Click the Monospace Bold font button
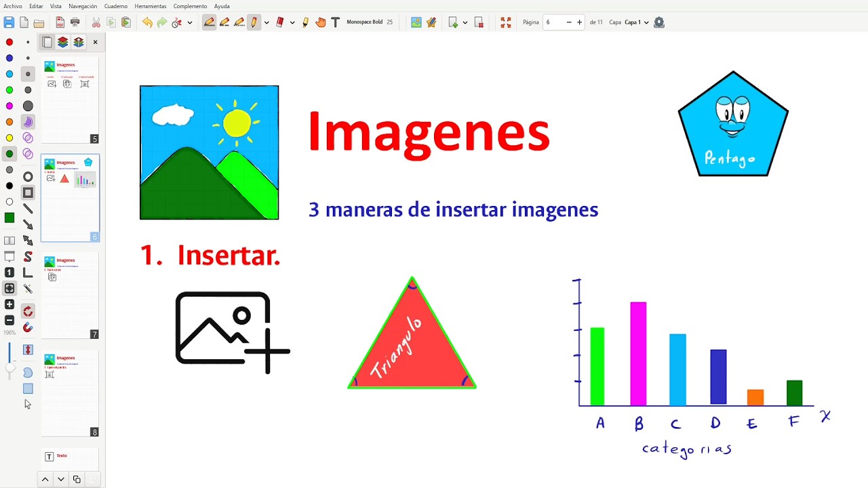868x488 pixels. (x=370, y=22)
